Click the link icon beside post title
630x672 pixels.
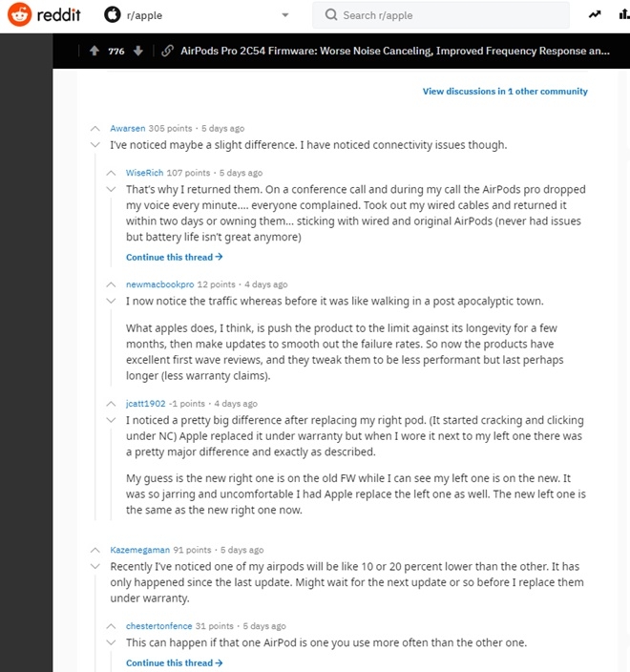click(167, 51)
